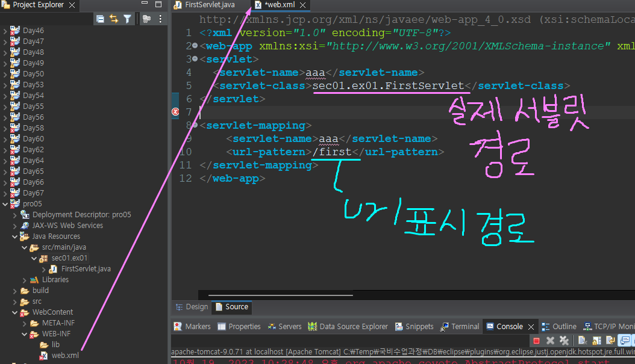Open Project Explorer filter funnel icon

(x=127, y=19)
